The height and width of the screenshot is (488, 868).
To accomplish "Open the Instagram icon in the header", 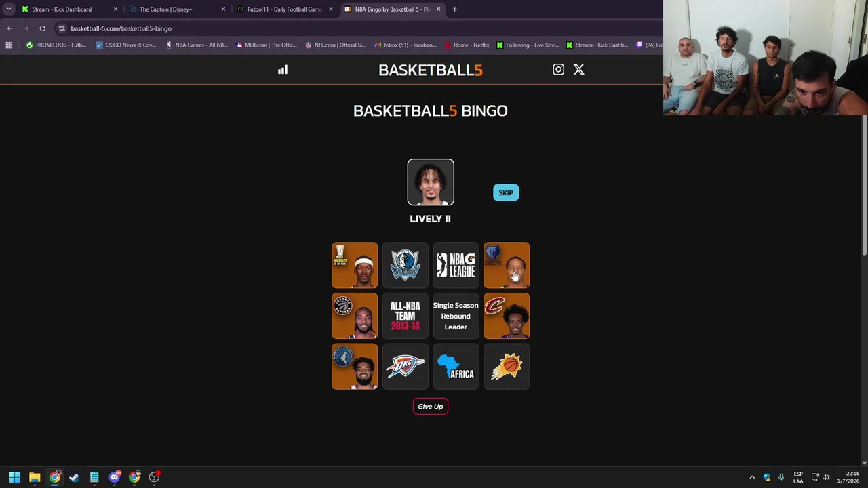I will 558,69.
